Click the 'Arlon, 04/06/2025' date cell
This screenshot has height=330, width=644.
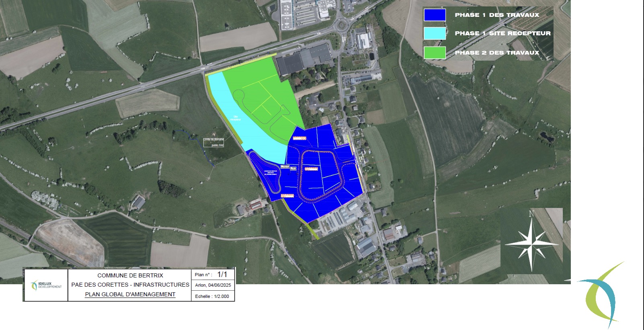click(x=213, y=285)
